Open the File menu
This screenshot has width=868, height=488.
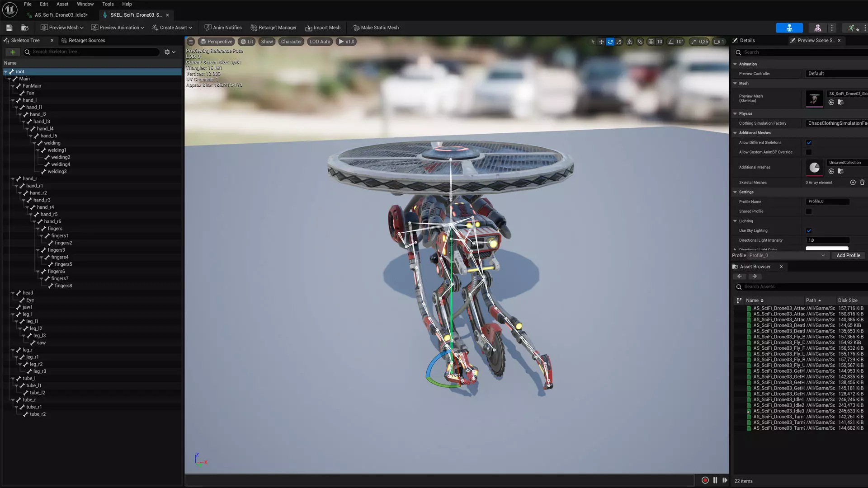coord(28,4)
